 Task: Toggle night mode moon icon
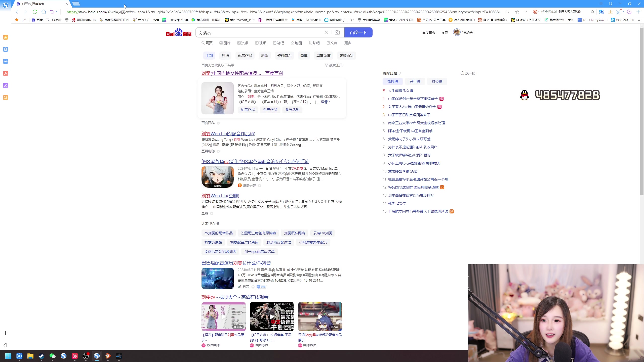[629, 12]
